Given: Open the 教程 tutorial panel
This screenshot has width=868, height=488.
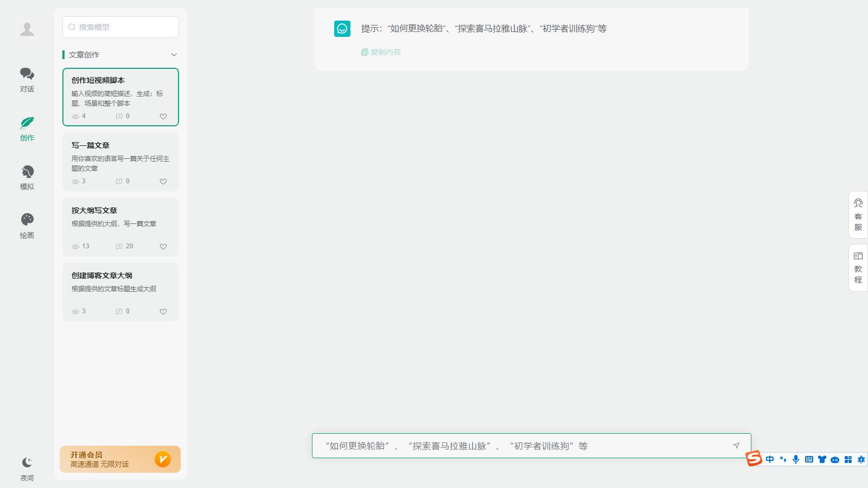Looking at the screenshot, I should click(x=858, y=268).
